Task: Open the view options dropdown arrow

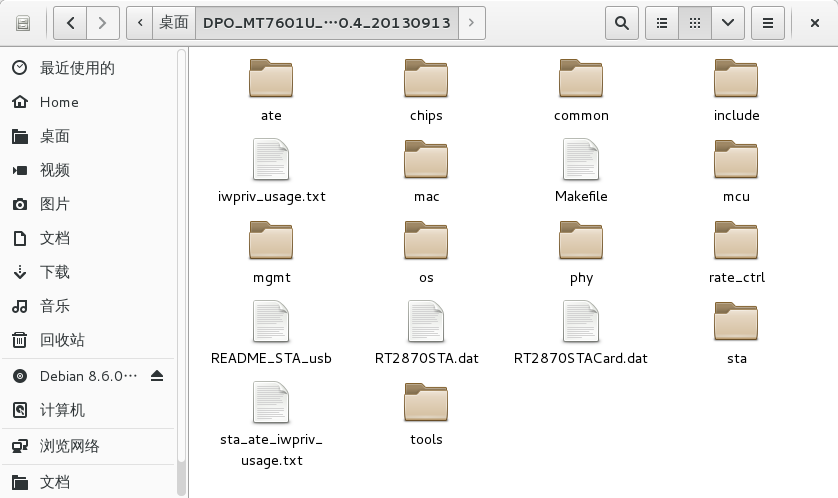Action: [x=728, y=23]
